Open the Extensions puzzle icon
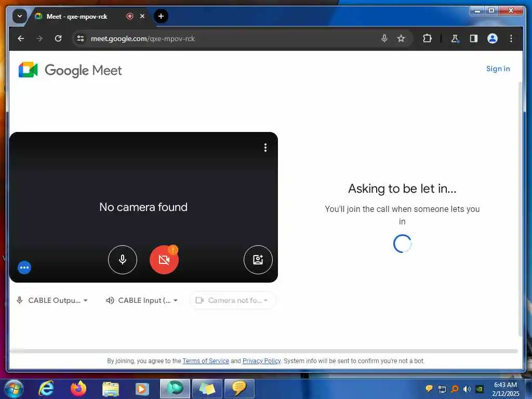The image size is (532, 399). click(x=427, y=38)
